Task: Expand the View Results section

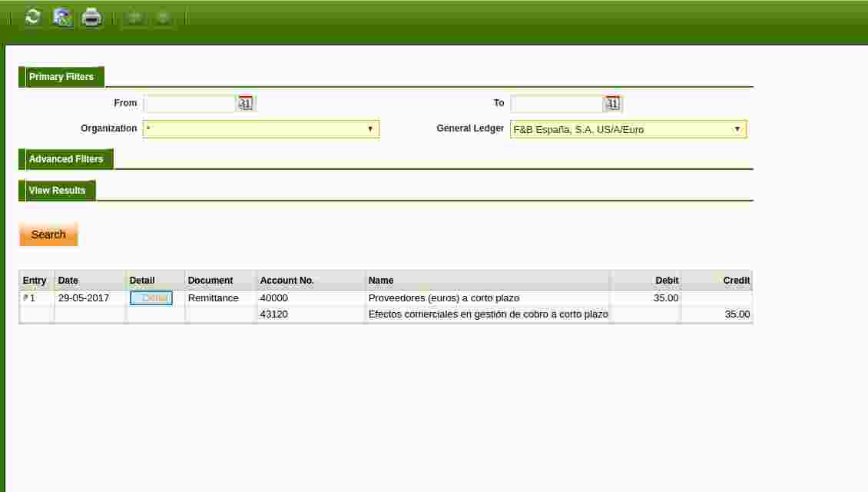Action: click(57, 190)
